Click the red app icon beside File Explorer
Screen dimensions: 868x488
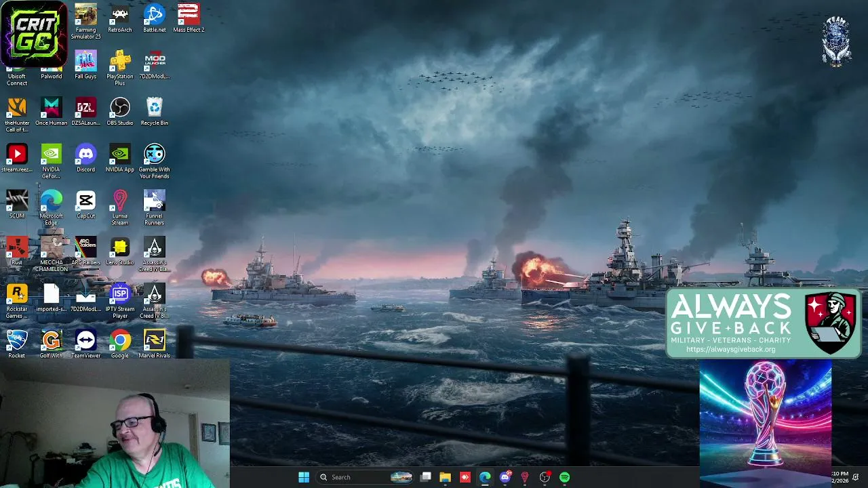(x=465, y=477)
